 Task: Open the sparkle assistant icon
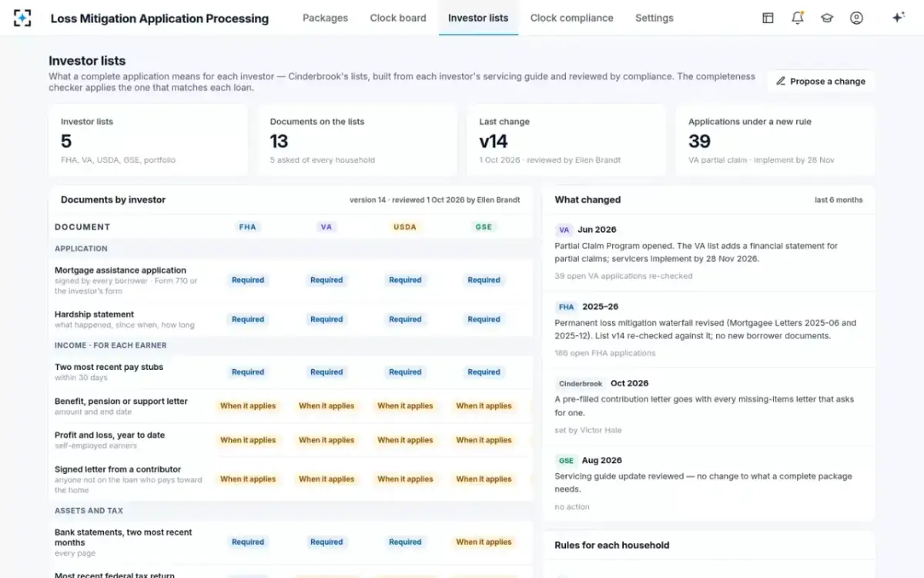point(898,18)
